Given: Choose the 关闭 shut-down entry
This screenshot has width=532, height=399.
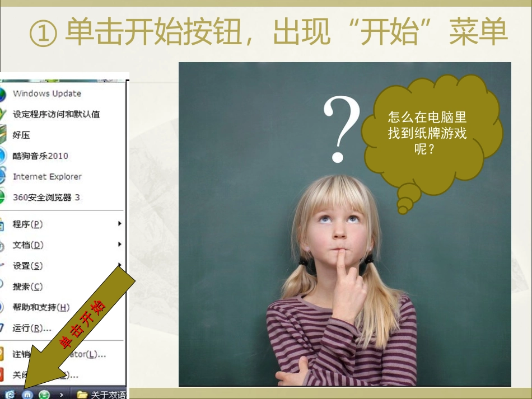Looking at the screenshot, I should (x=63, y=375).
